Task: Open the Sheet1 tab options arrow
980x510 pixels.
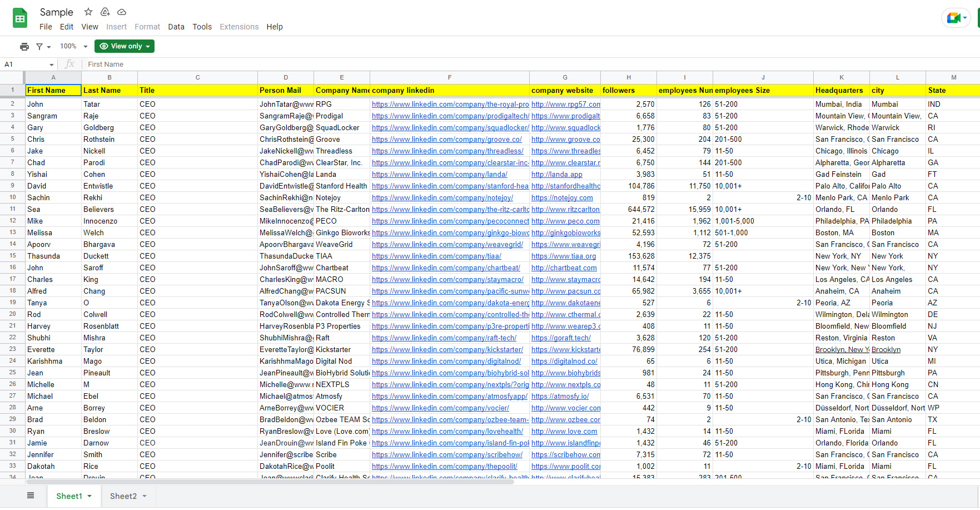Action: pos(89,496)
